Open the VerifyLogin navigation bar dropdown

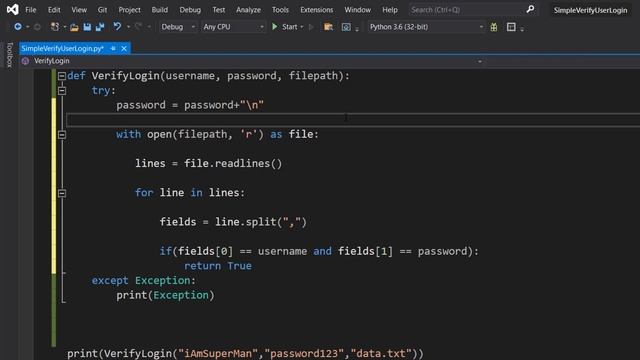coord(480,61)
